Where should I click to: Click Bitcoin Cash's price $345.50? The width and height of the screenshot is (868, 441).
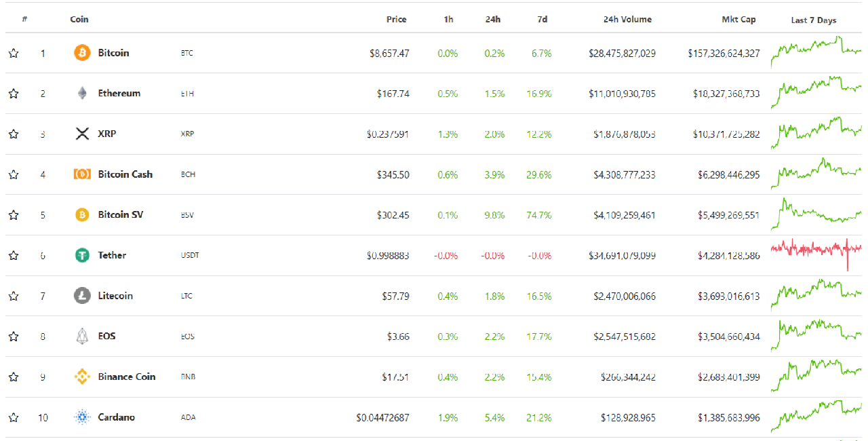click(x=393, y=174)
